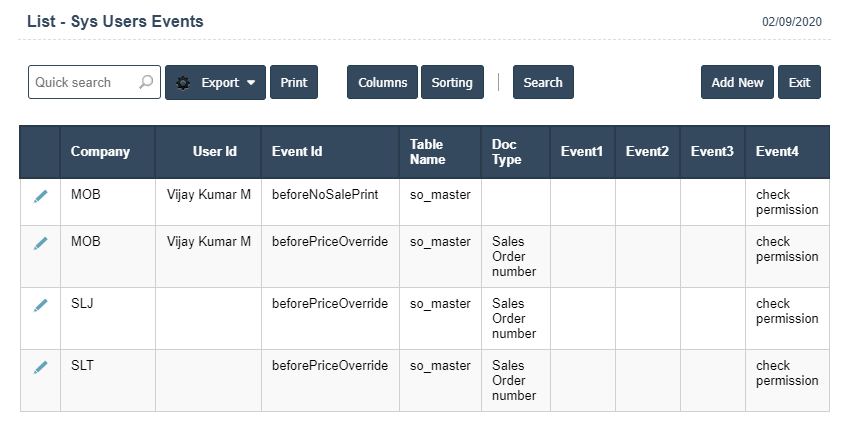Open the Columns selector
This screenshot has width=847, height=425.
(x=382, y=83)
